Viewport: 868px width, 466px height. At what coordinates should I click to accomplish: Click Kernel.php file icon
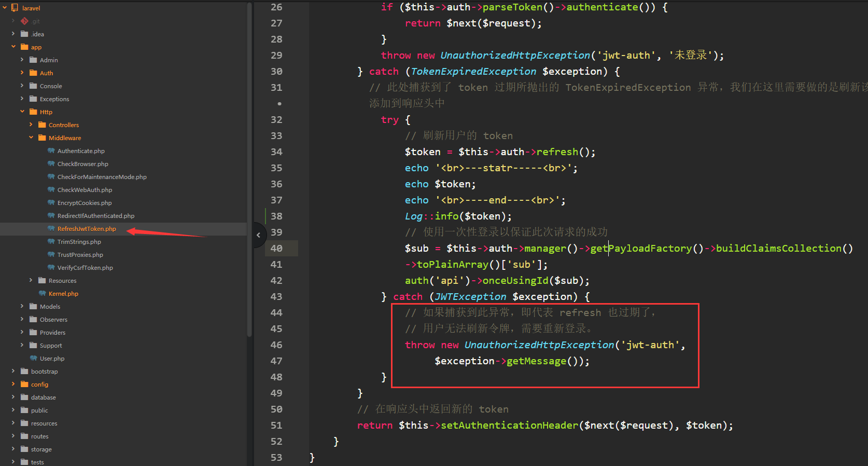pyautogui.click(x=42, y=293)
